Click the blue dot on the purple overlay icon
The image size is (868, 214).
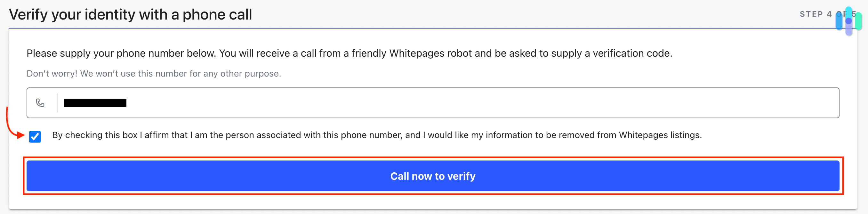click(x=849, y=21)
